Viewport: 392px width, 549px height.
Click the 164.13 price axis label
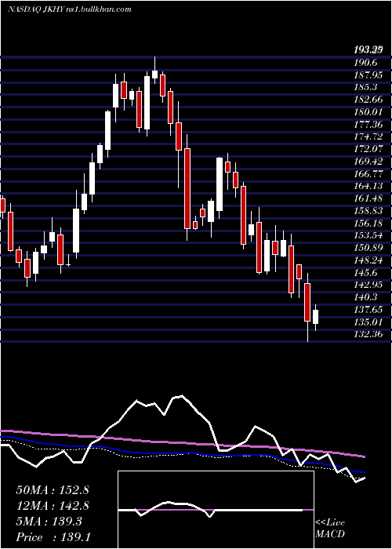click(x=368, y=186)
